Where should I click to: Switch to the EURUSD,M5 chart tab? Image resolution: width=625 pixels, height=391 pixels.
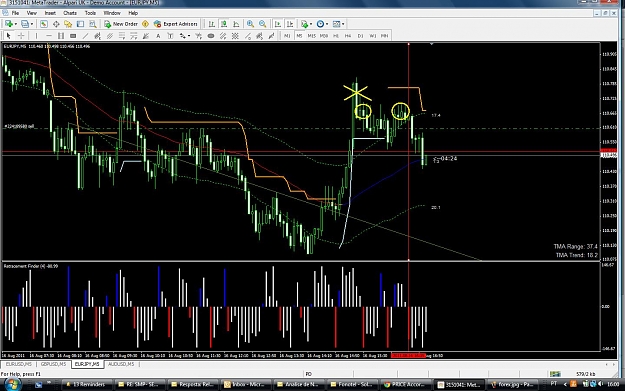point(18,364)
